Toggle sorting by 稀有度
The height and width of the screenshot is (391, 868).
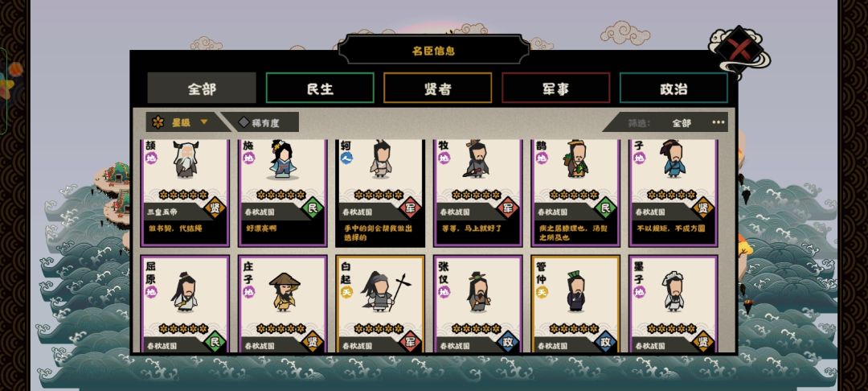[260, 122]
